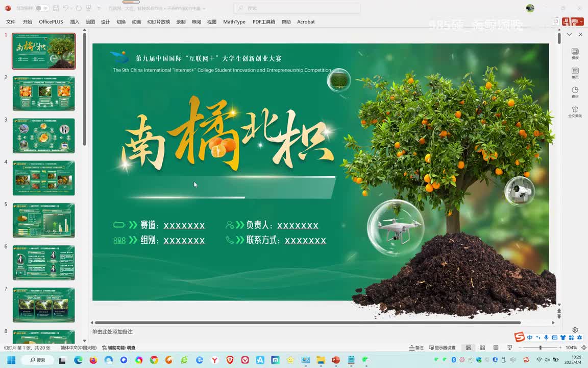Open Sogou soft keyboard icon
The width and height of the screenshot is (588, 368).
(555, 337)
